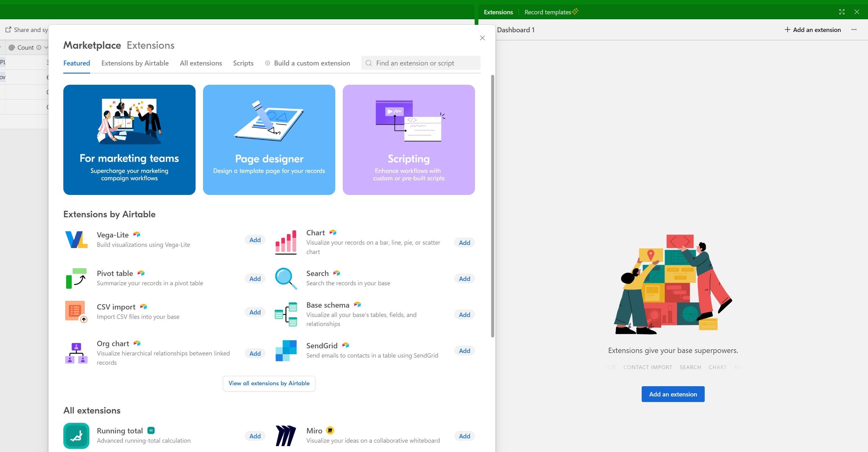Click the Share and sync icon

pos(8,30)
